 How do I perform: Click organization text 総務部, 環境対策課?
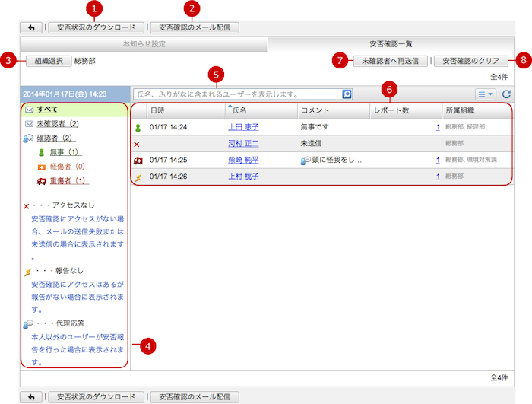tap(471, 160)
